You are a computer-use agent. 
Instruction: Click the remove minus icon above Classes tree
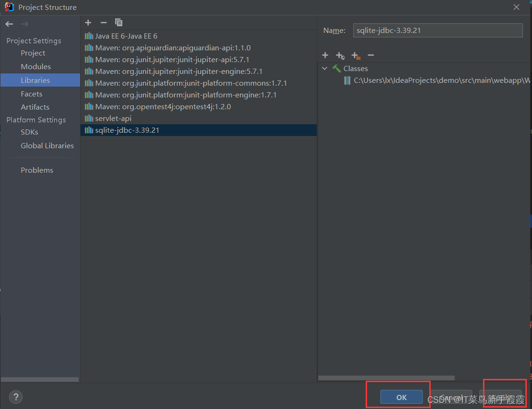[x=371, y=55]
